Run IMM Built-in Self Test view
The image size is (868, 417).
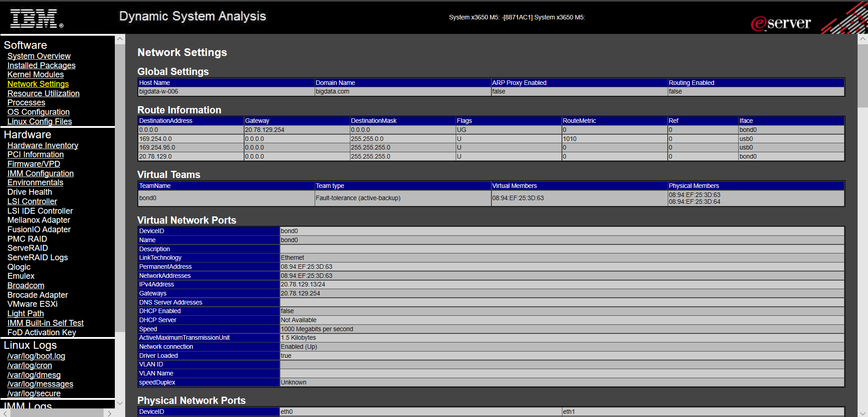pos(45,323)
